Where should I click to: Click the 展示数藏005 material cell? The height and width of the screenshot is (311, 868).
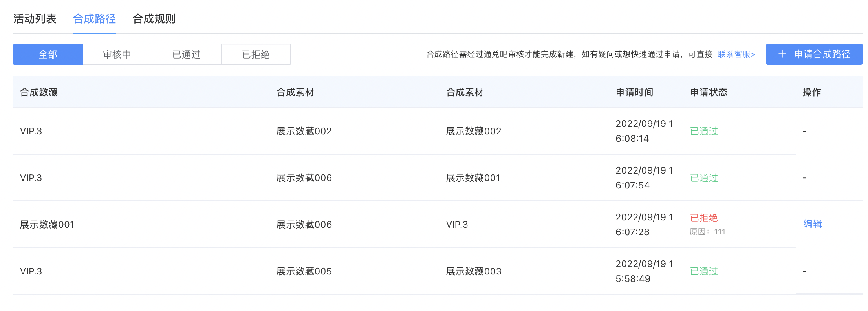(304, 271)
